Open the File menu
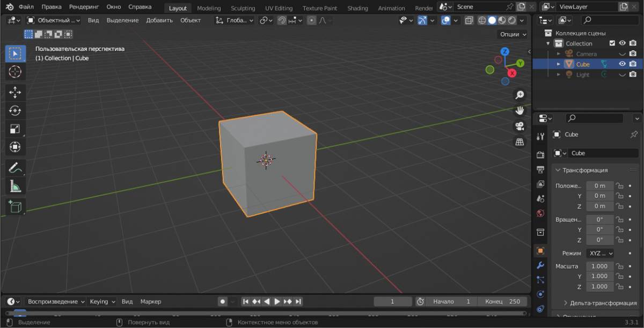The height and width of the screenshot is (328, 644). click(26, 8)
